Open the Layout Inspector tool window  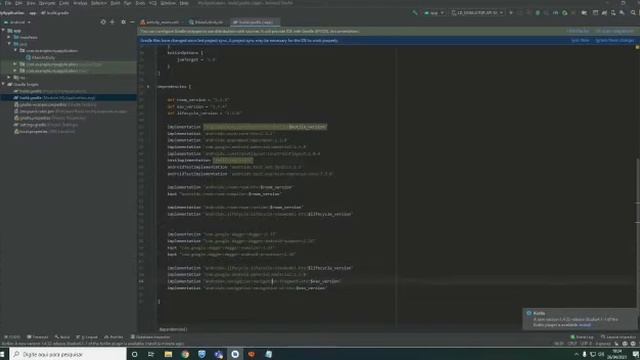618,337
